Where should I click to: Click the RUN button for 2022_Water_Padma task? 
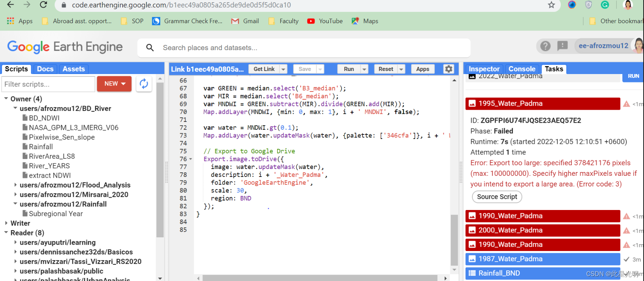click(633, 76)
